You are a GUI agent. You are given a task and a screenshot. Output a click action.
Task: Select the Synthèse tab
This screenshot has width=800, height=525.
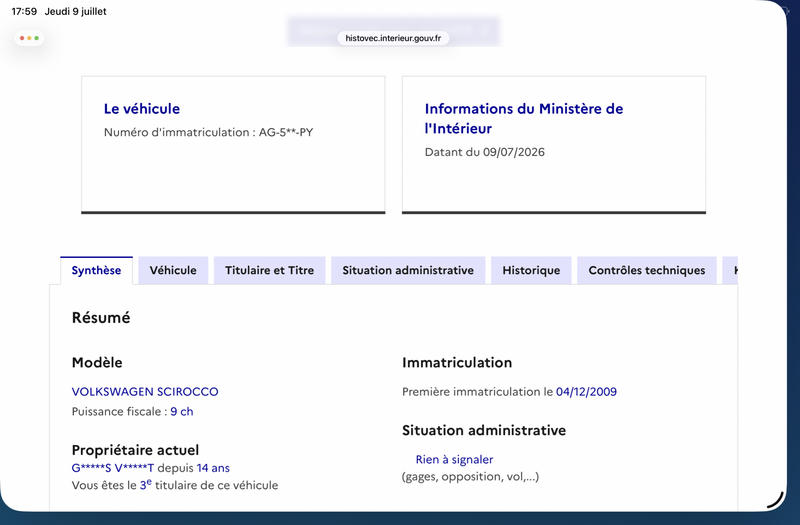96,270
